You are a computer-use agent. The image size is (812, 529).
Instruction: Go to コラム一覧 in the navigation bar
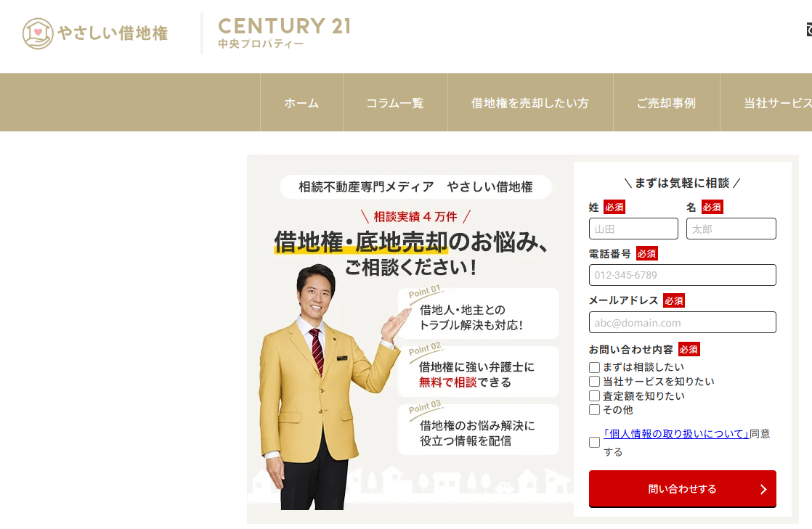pyautogui.click(x=395, y=103)
